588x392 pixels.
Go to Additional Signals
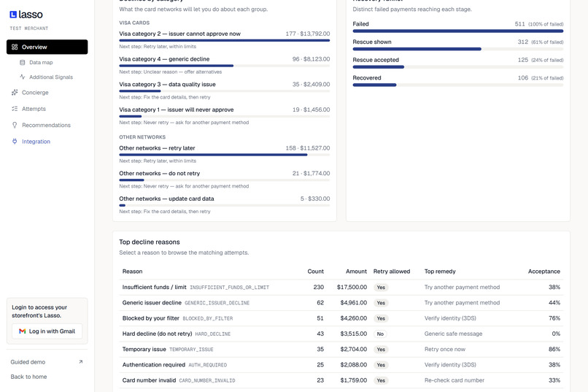click(x=51, y=77)
